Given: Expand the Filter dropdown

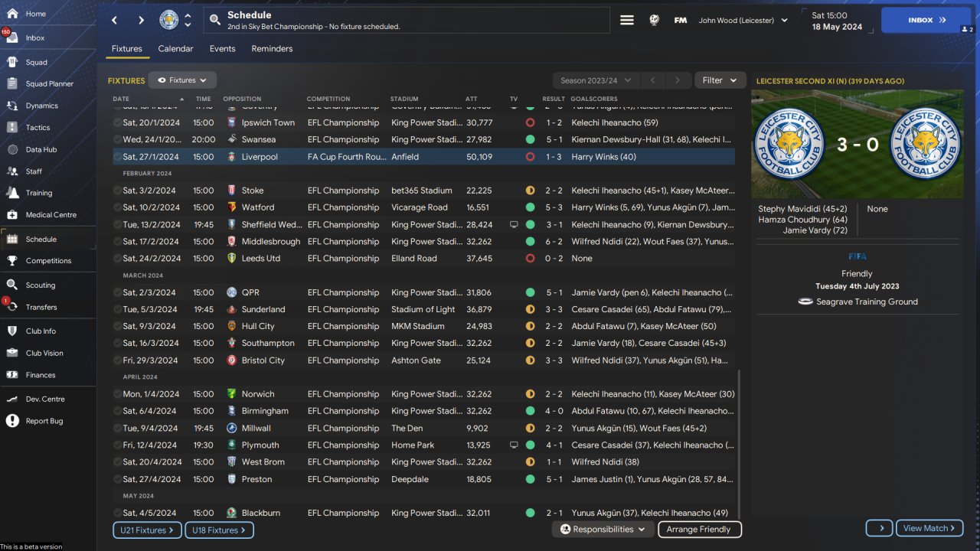Looking at the screenshot, I should [720, 80].
